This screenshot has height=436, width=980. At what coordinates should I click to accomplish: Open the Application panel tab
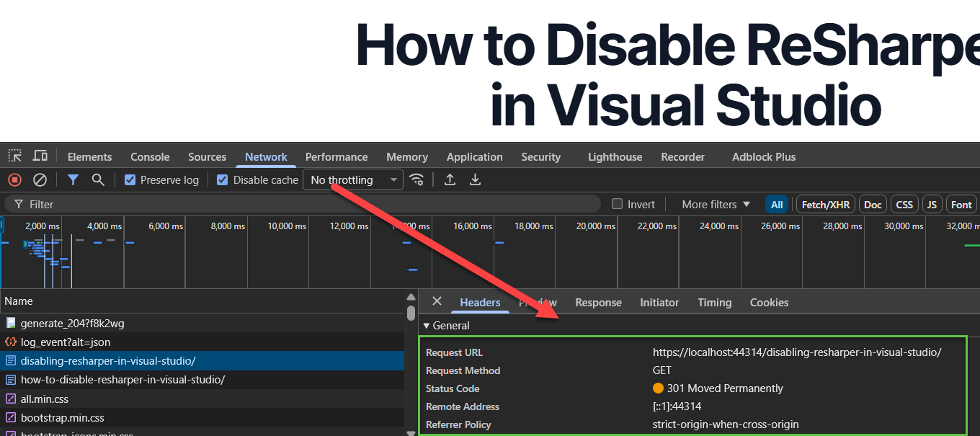tap(475, 156)
